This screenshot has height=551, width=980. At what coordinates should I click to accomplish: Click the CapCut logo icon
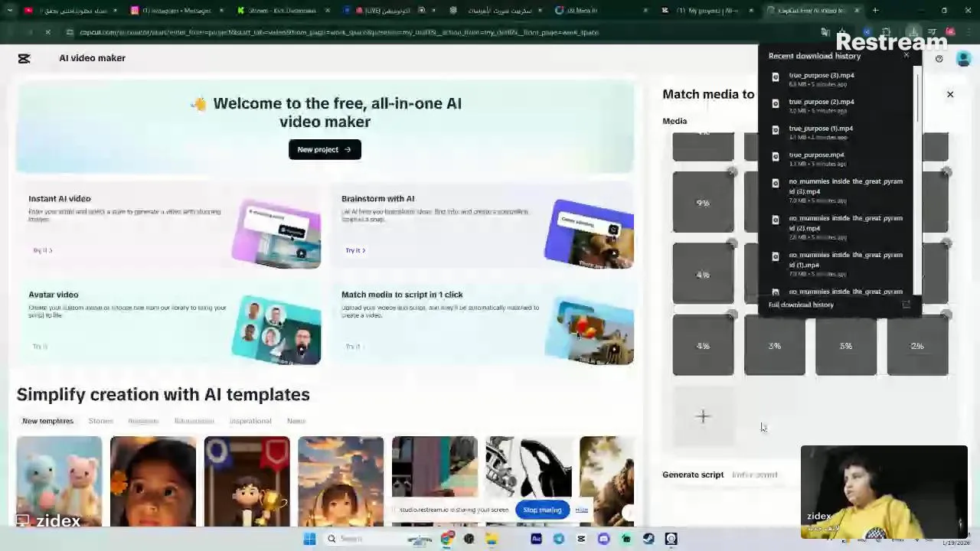[24, 58]
